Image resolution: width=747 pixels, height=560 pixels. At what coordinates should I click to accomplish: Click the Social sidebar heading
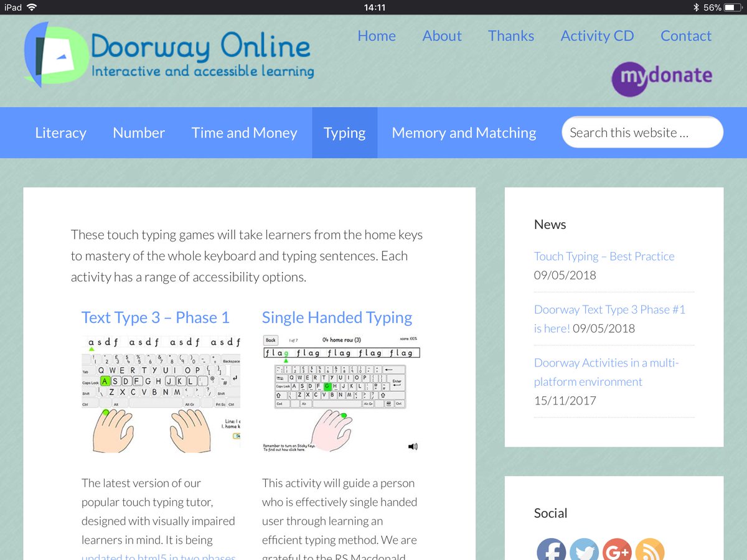[551, 513]
